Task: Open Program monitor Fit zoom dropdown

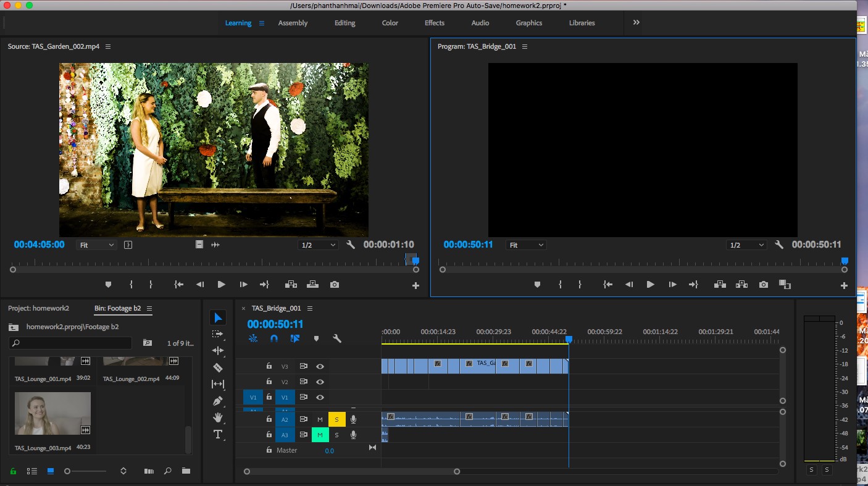Action: pyautogui.click(x=526, y=245)
